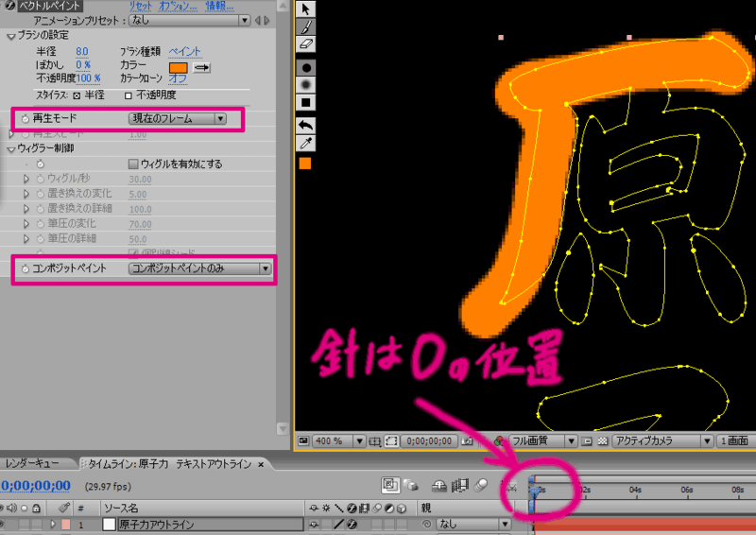Select the Vector Paint eraser tool
This screenshot has width=756, height=535.
(305, 43)
